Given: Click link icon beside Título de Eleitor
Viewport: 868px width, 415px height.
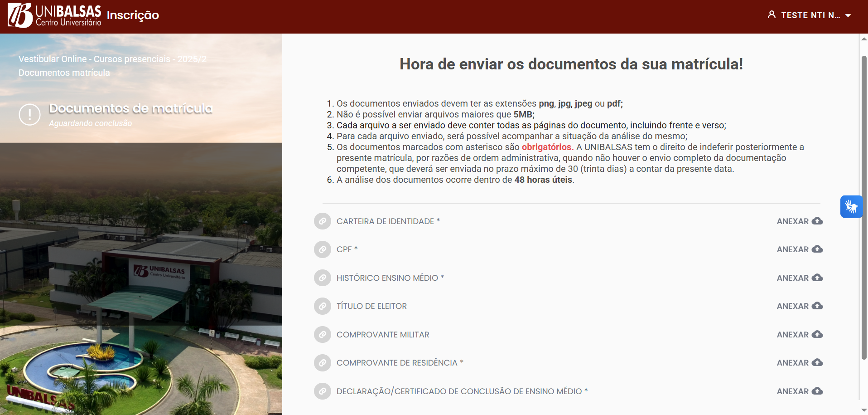Looking at the screenshot, I should tap(323, 306).
